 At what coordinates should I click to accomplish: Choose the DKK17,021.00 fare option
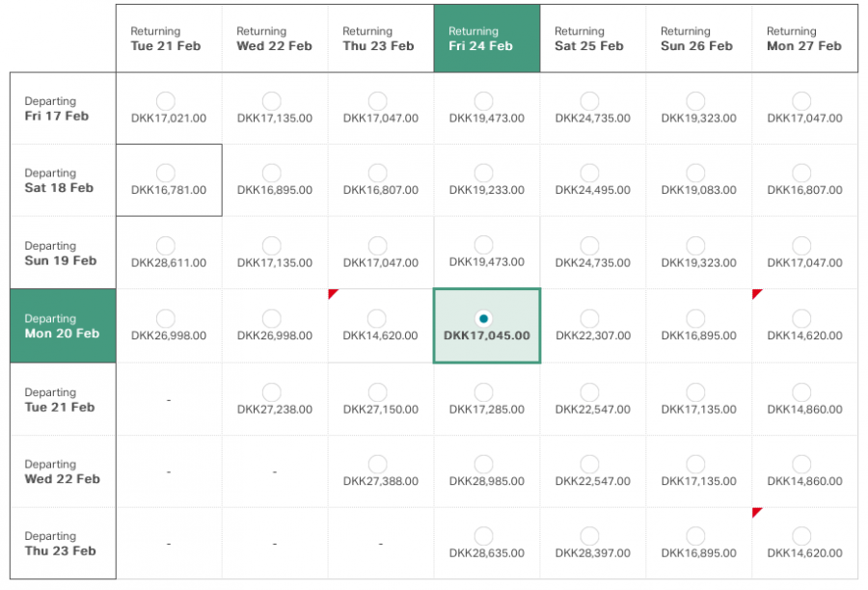pyautogui.click(x=166, y=101)
